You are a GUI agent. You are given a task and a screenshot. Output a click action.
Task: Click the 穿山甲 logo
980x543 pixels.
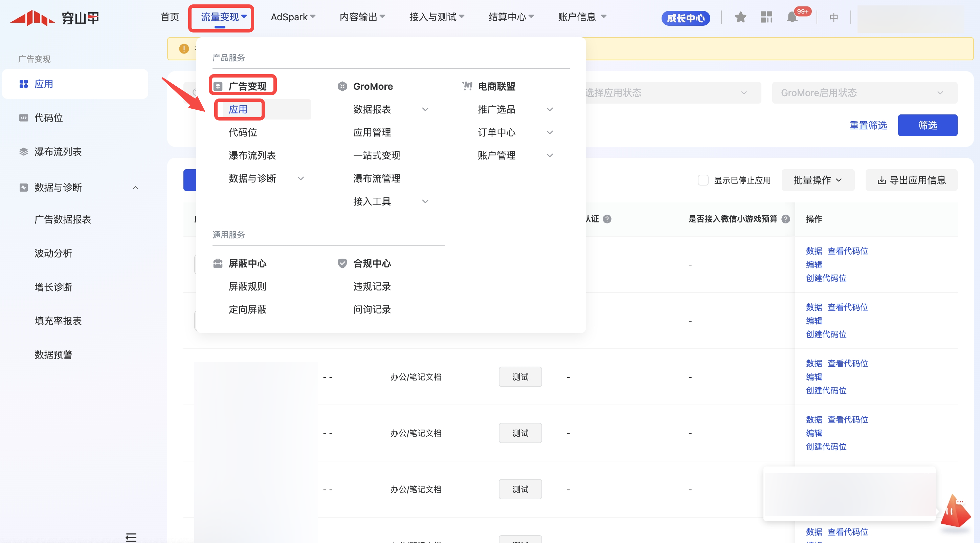(54, 18)
